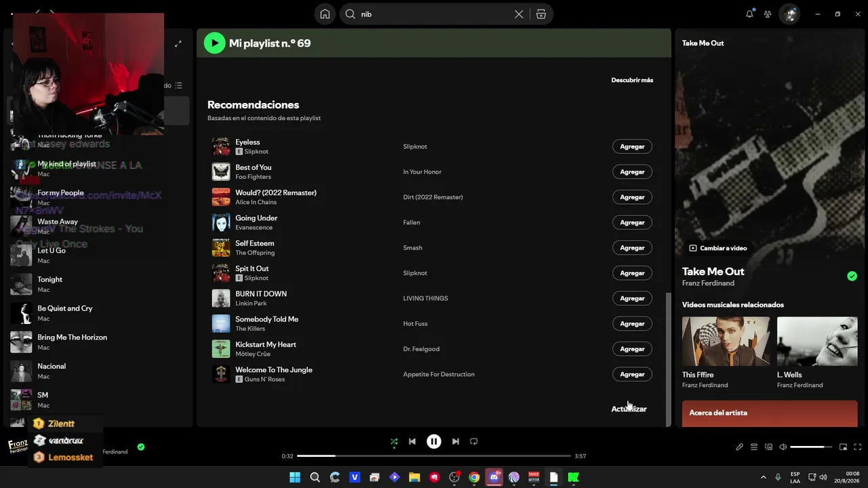
Task: Open the notifications bell
Action: pos(749,14)
